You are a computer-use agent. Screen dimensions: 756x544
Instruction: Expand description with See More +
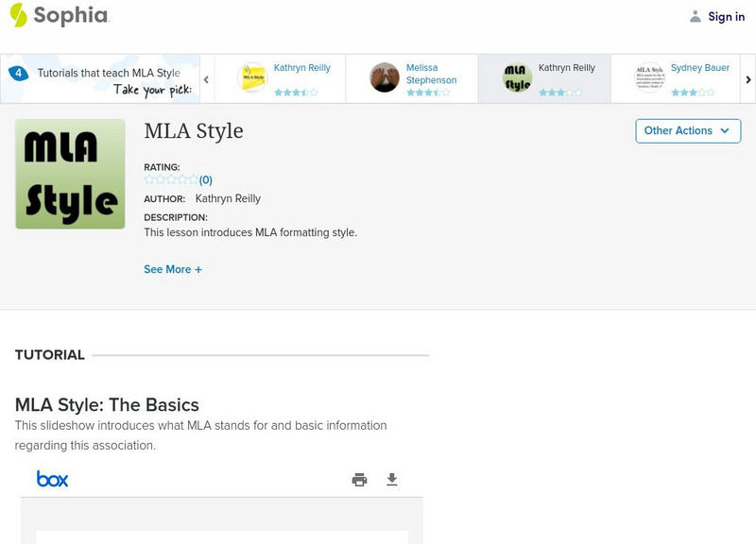[173, 269]
